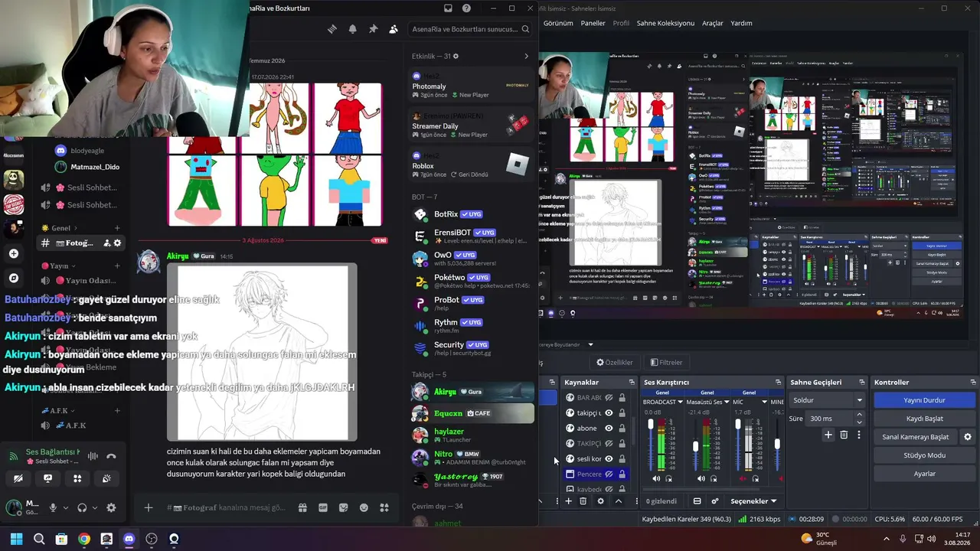Delete the selected source in OBS
This screenshot has height=551, width=980.
tap(583, 501)
